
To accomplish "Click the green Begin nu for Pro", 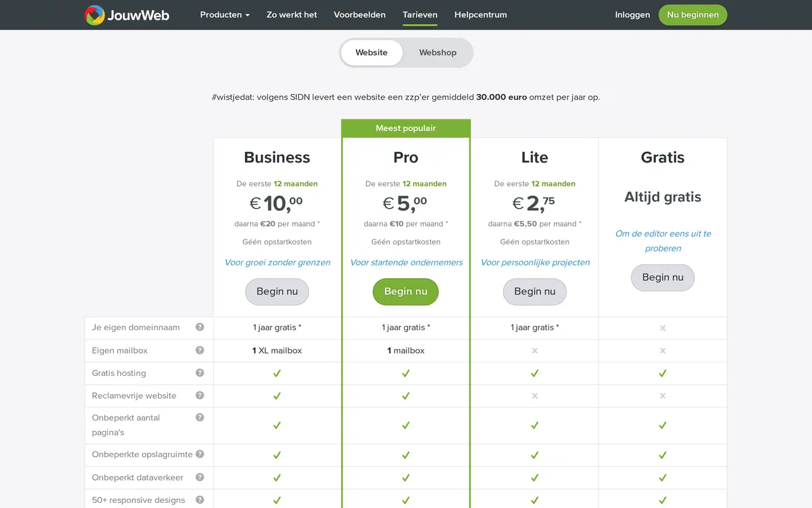I will click(406, 291).
